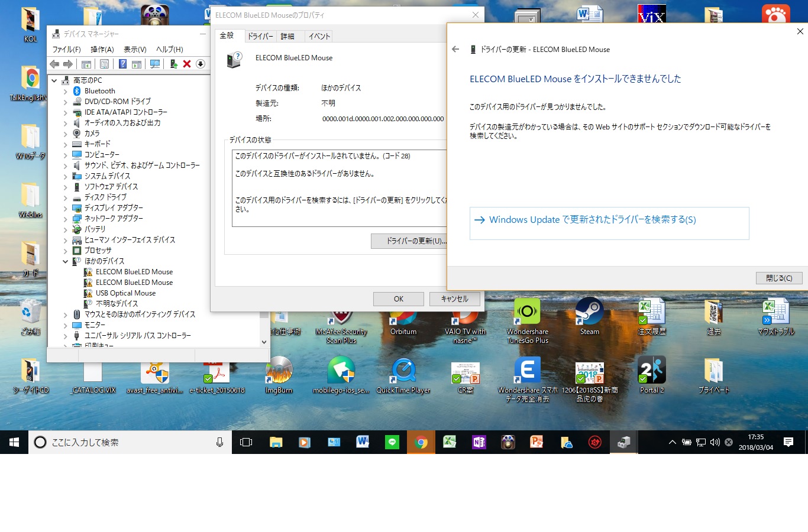
Task: Expand マウスとそのほかのポインティング デバイス node
Action: click(65, 314)
